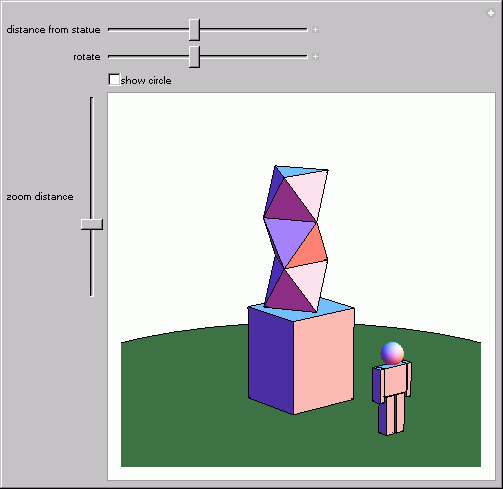
Task: Open the panel options plus icon in the top-right corner
Action: 491,13
